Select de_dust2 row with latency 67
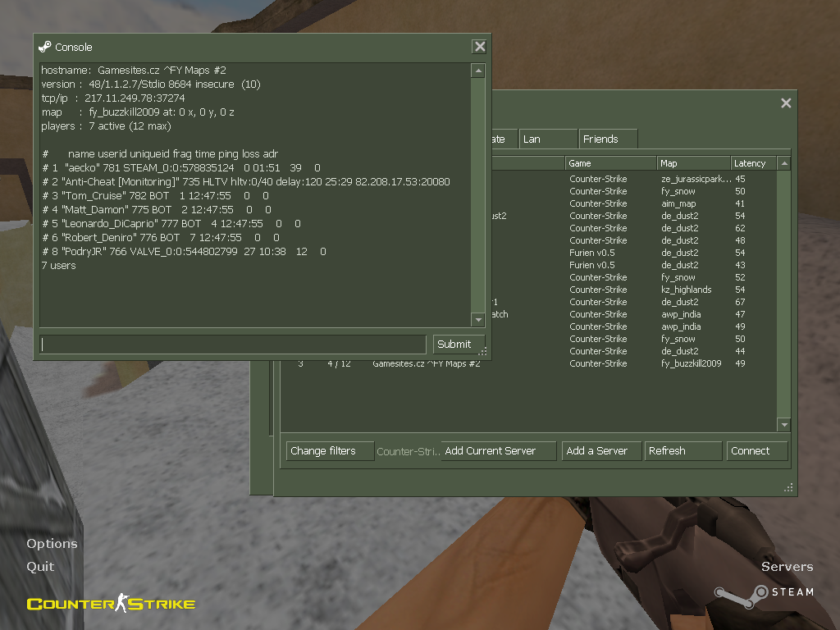 634,302
